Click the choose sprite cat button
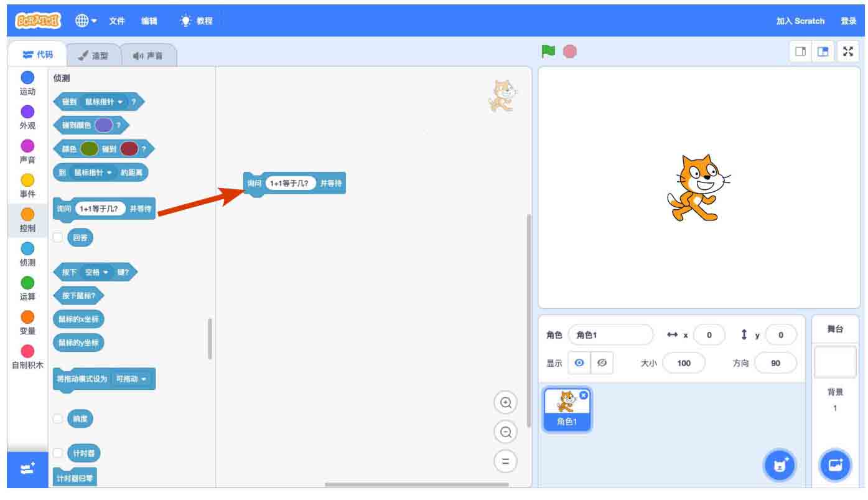Viewport: 868px width, 500px height. coord(779,465)
